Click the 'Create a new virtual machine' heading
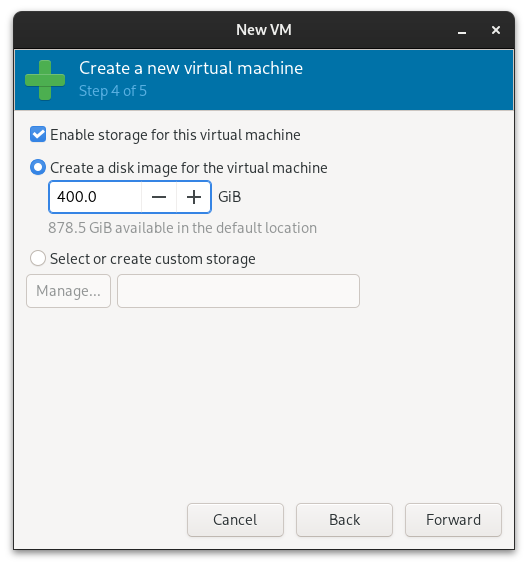Image resolution: width=528 pixels, height=566 pixels. (191, 68)
